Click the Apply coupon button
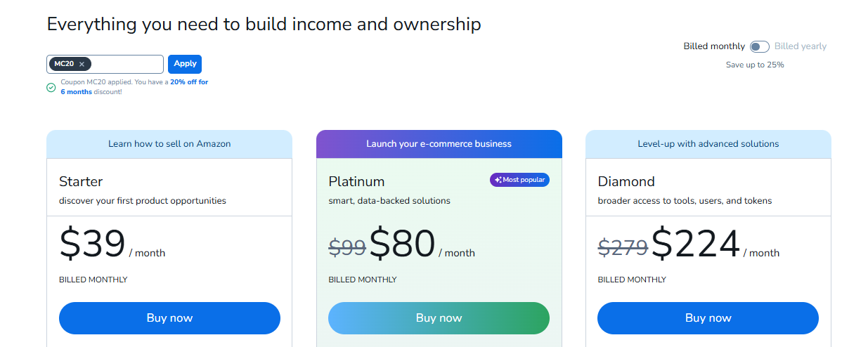 point(185,64)
